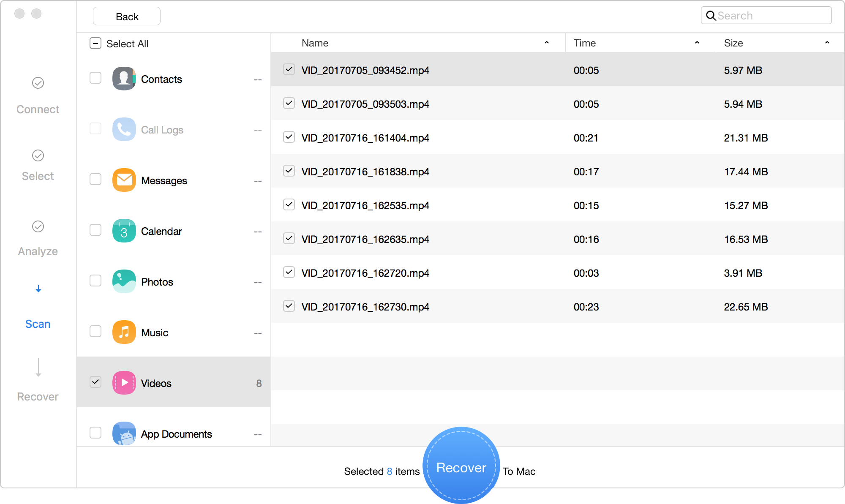Click the Calendar category icon

click(124, 231)
